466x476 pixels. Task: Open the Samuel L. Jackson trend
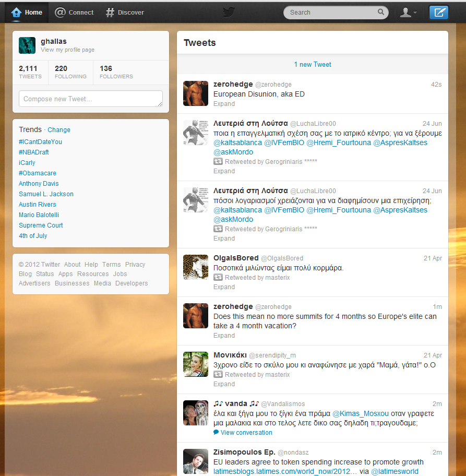click(46, 194)
